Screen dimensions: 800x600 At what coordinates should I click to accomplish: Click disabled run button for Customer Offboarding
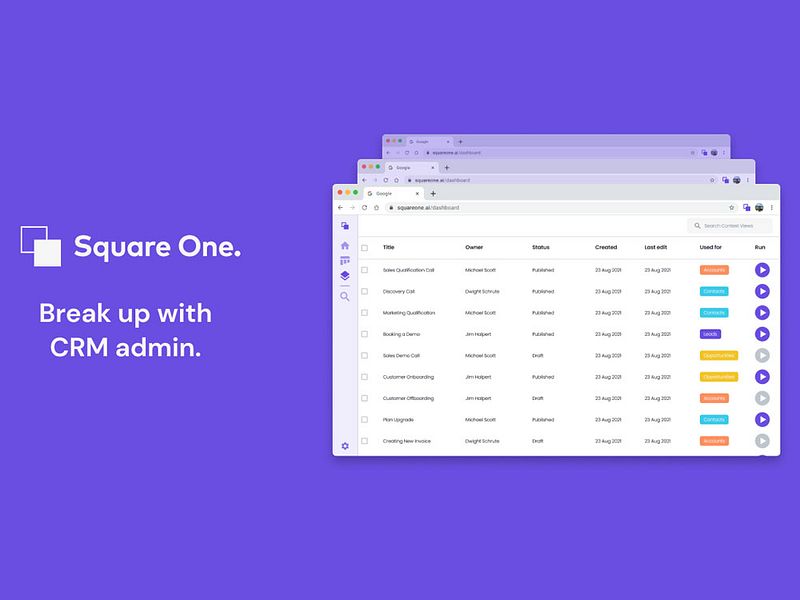pos(762,398)
